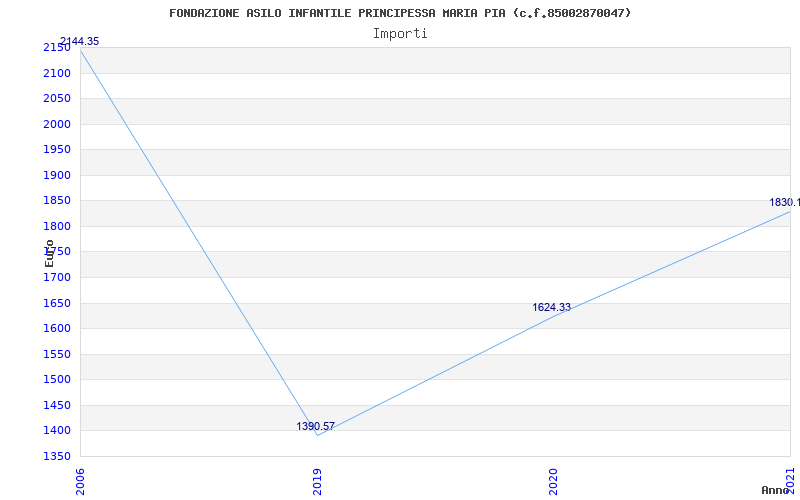
Task: Click y-axis value 2050
Action: click(57, 98)
